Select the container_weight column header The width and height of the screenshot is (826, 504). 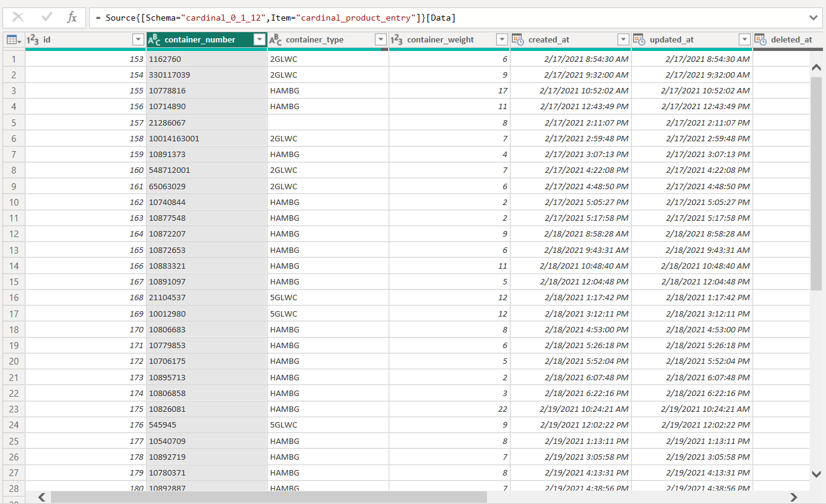click(x=449, y=40)
